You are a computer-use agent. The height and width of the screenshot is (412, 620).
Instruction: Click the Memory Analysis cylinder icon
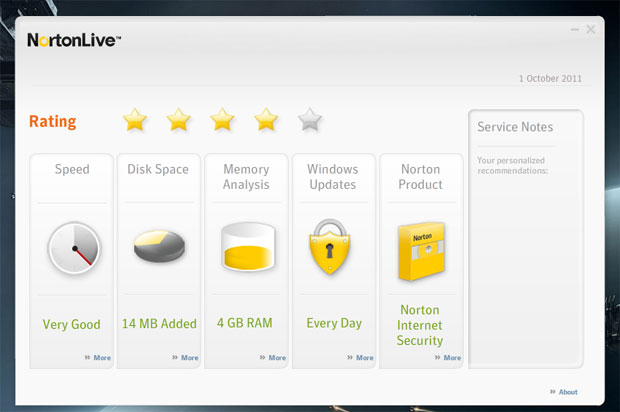[248, 247]
